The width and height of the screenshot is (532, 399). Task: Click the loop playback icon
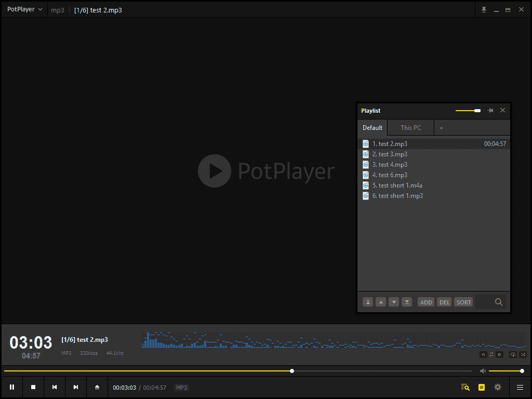[513, 354]
